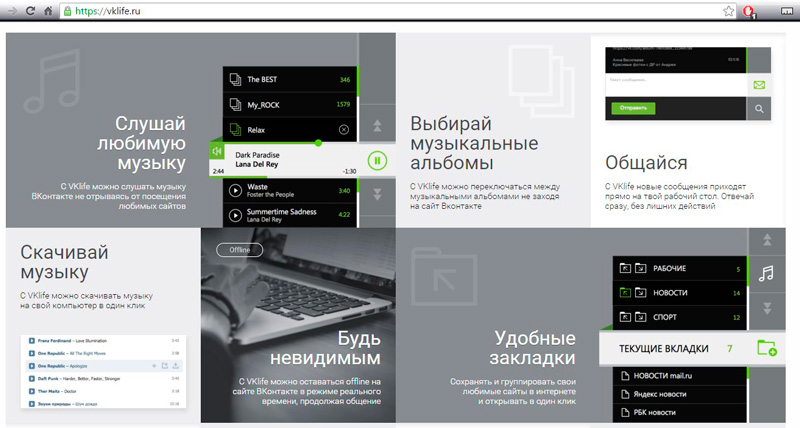Click НОВОСТИ bookmark group label
The width and height of the screenshot is (800, 428).
click(670, 293)
